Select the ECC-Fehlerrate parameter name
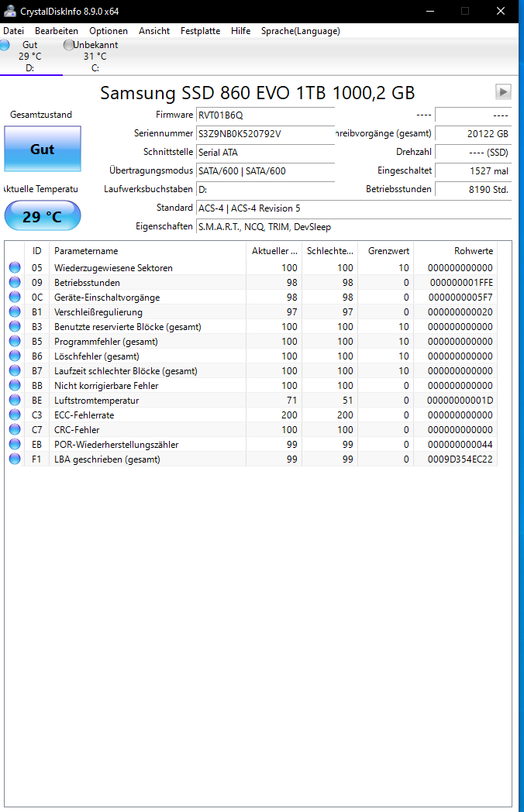Image resolution: width=524 pixels, height=812 pixels. pos(84,415)
